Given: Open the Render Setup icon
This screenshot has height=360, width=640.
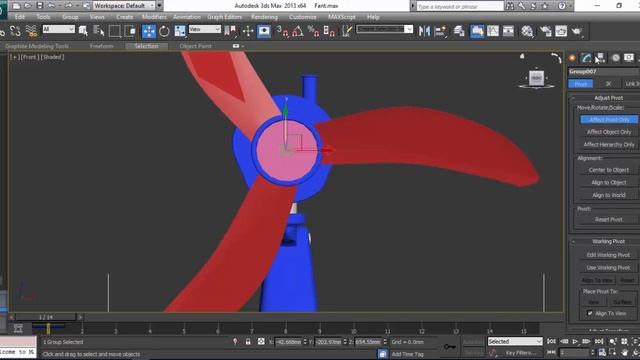Looking at the screenshot, I should tap(546, 31).
